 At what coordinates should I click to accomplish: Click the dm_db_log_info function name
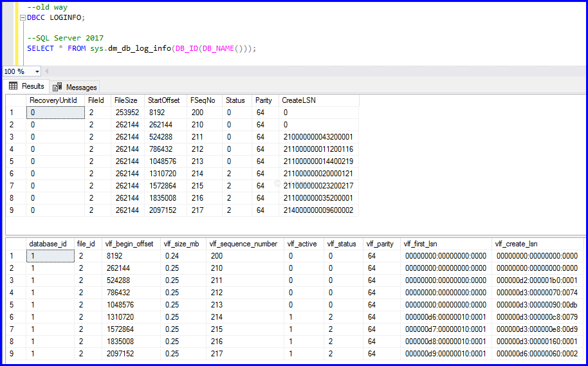click(140, 48)
